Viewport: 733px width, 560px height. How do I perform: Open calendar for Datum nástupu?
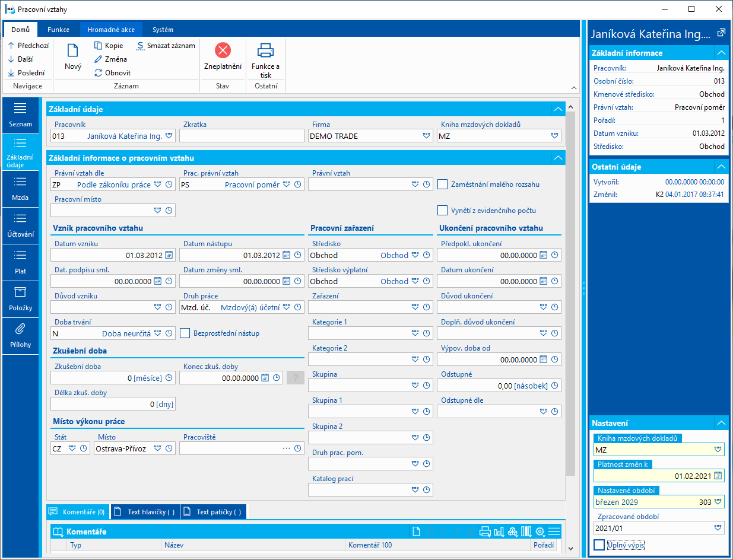coord(287,255)
